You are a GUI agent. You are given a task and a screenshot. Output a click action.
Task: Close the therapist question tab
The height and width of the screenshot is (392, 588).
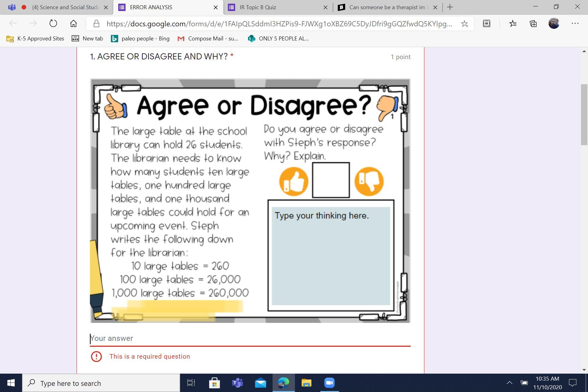click(x=435, y=7)
